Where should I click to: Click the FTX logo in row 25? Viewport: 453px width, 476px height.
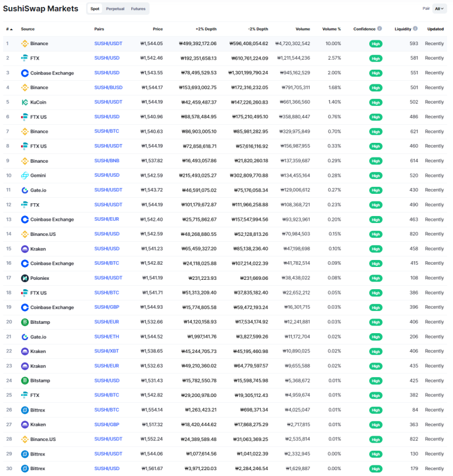tap(25, 395)
